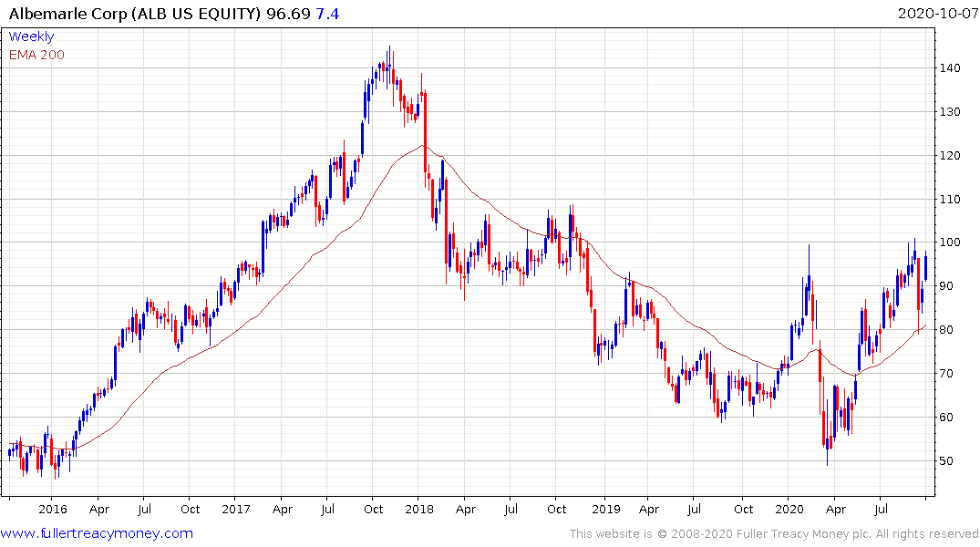
Task: Click the Weekly interval label
Action: tap(31, 36)
